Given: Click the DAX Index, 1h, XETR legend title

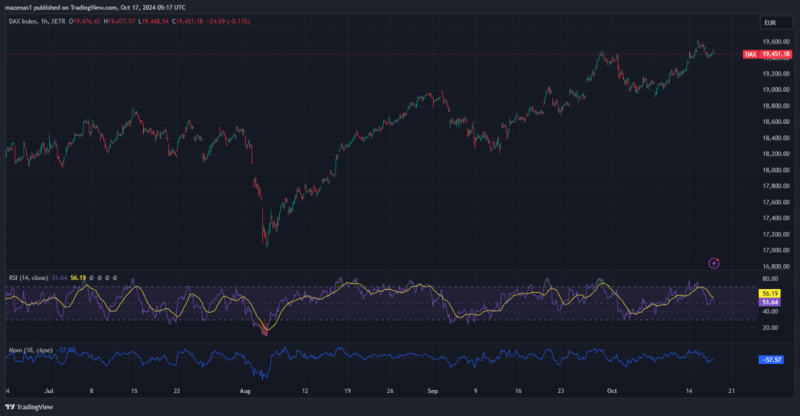Looking at the screenshot, I should pos(37,21).
